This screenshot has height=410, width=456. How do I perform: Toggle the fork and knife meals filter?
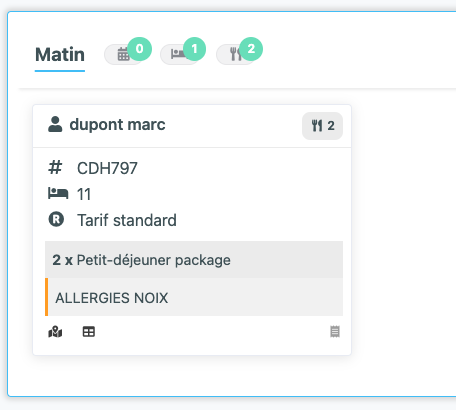coord(235,55)
